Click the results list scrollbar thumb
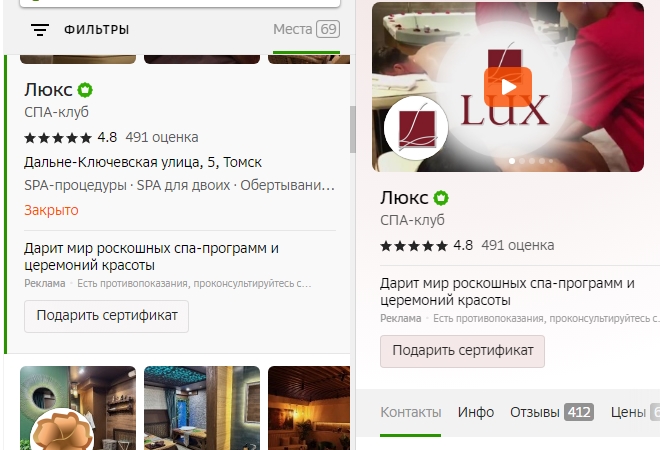 coord(352,130)
